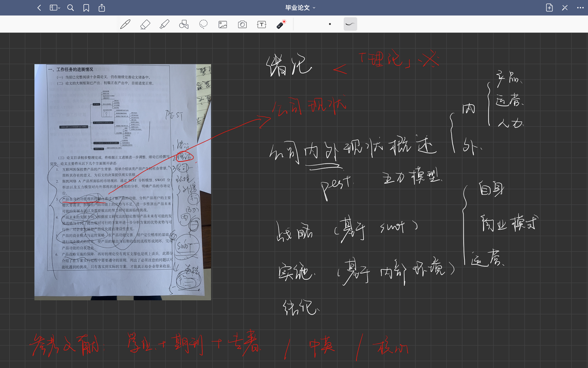Screen dimensions: 588x368
Task: Select the Pen tool
Action: (125, 24)
